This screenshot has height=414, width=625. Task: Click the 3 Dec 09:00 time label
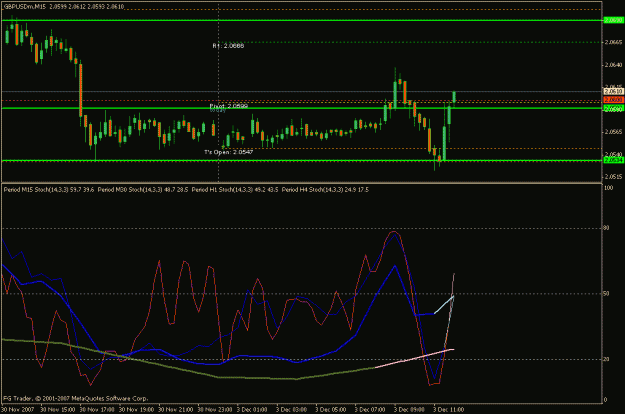[410, 409]
